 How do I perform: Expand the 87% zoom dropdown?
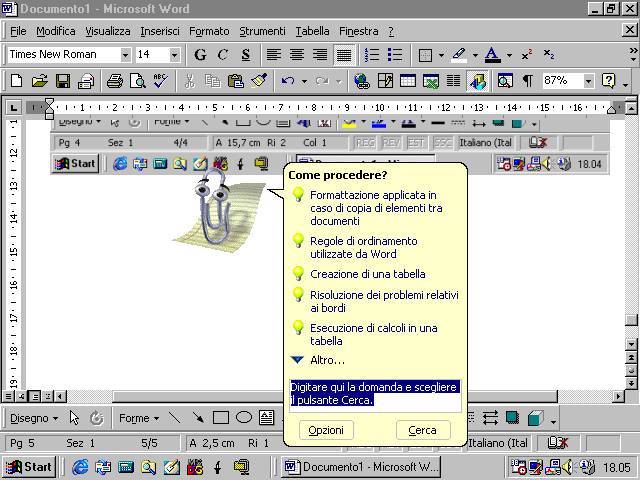(588, 81)
